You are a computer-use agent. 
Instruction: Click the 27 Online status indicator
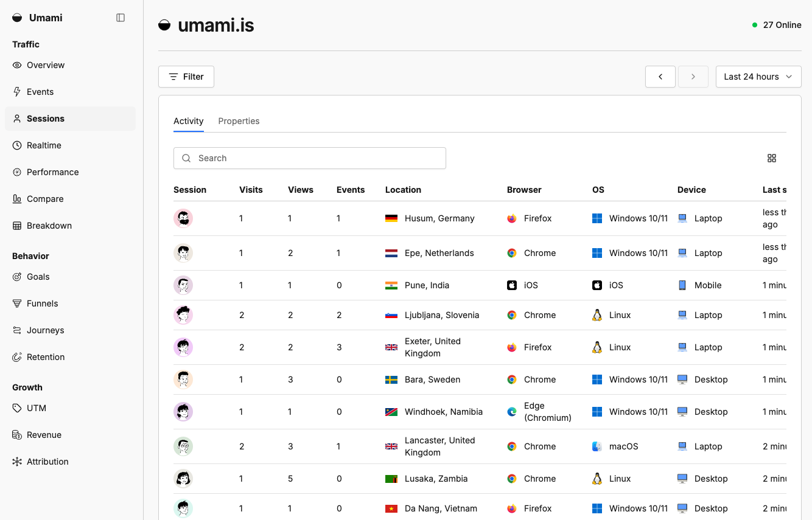pyautogui.click(x=777, y=25)
